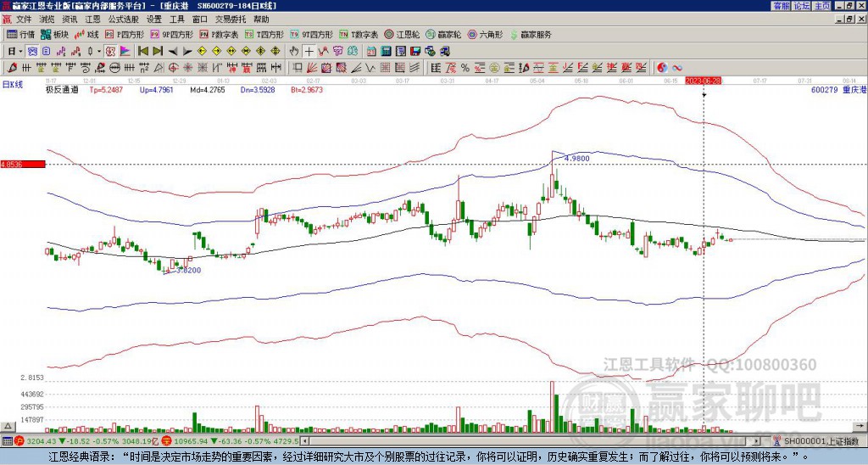
Task: Open the 设置 menu
Action: point(154,20)
